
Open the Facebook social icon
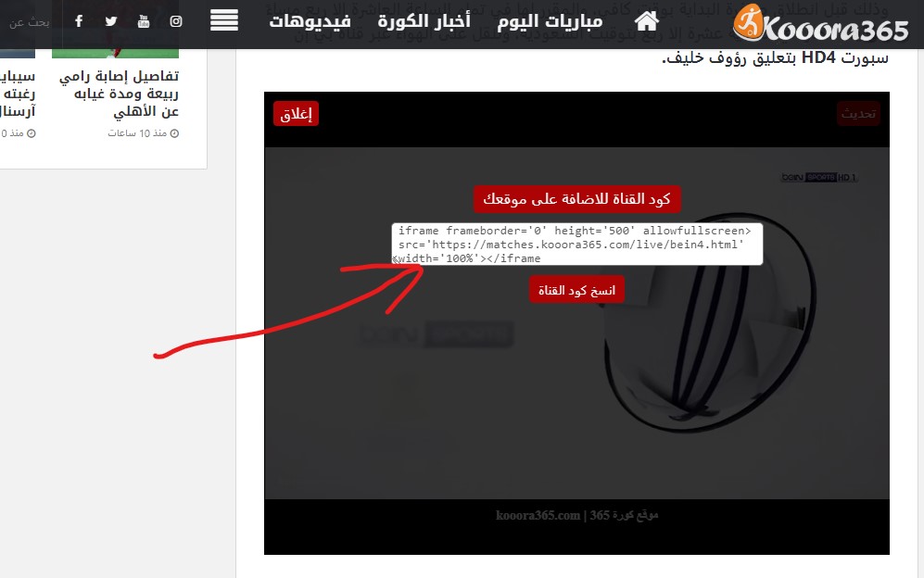(79, 21)
